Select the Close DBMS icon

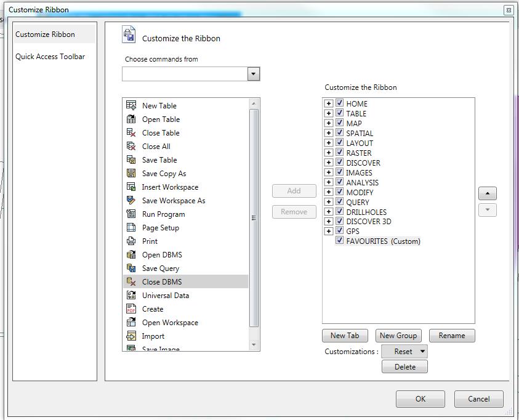click(x=131, y=281)
